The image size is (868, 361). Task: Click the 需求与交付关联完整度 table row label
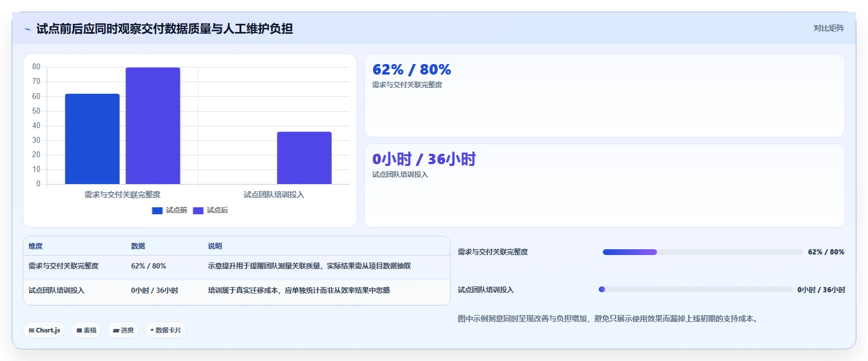[x=64, y=266]
